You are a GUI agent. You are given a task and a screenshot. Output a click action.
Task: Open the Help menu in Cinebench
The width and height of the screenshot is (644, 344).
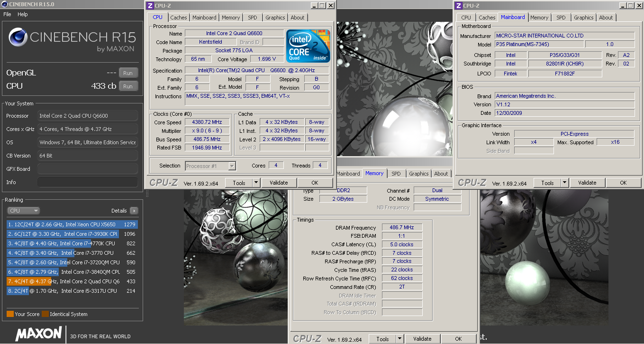[x=23, y=14]
